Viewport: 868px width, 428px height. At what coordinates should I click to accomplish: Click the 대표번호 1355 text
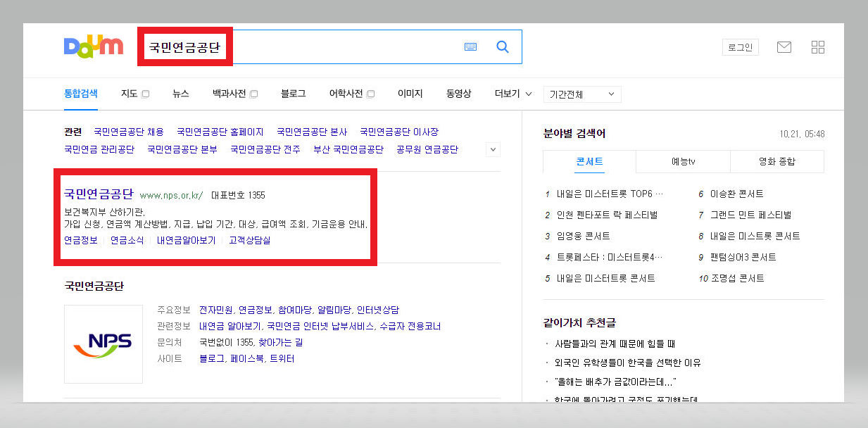coord(238,195)
